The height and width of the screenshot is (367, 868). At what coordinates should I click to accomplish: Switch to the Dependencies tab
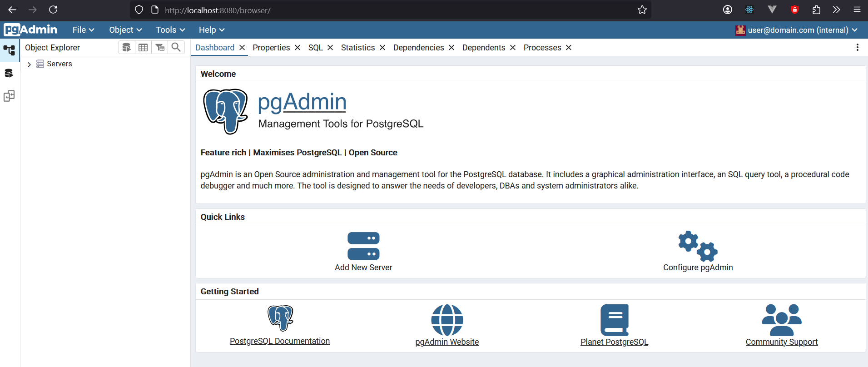click(419, 48)
